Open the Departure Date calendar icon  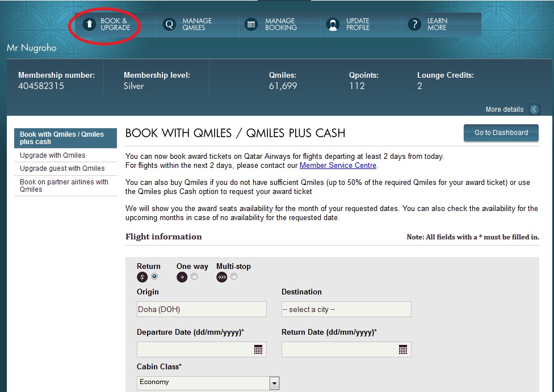(x=258, y=349)
